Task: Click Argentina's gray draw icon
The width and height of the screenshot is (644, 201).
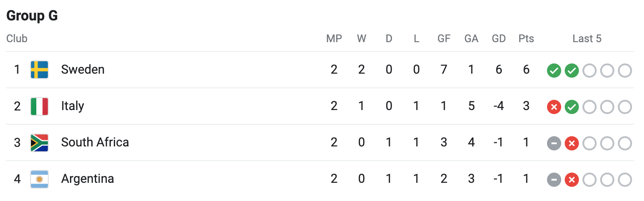Action: 554,180
